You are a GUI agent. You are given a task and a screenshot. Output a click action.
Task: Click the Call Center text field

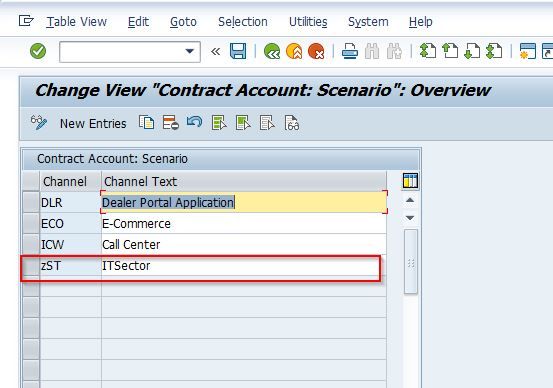(x=244, y=244)
